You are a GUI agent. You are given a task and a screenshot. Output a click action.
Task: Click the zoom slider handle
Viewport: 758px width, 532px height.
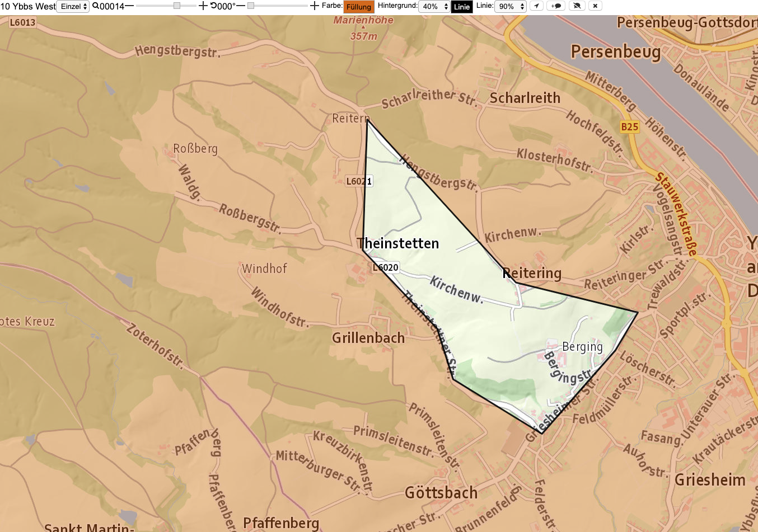pos(177,6)
